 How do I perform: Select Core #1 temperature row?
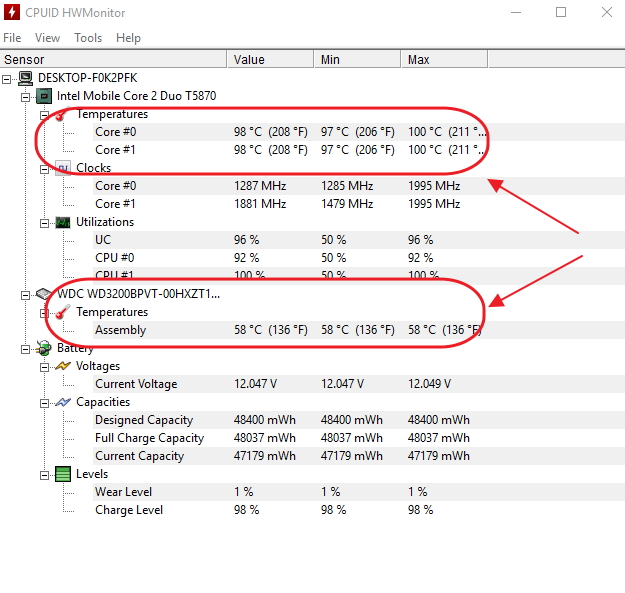click(359, 150)
